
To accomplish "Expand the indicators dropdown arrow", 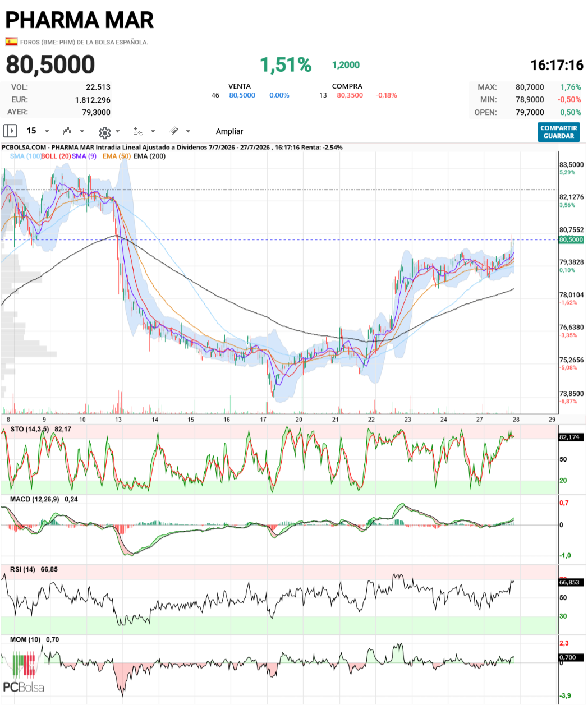I will (x=153, y=131).
